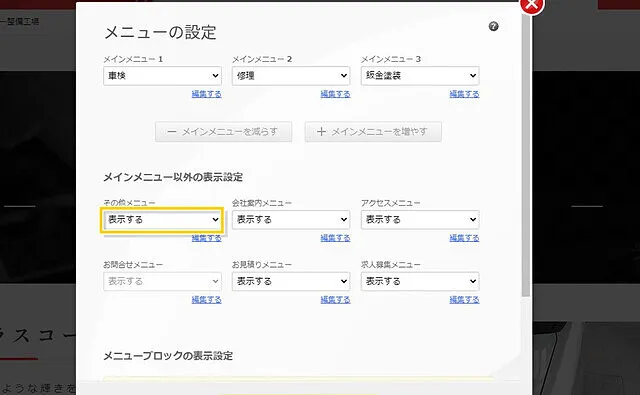Expand the アクセスメニュー display dropdown
640x395 pixels.
[x=420, y=220]
